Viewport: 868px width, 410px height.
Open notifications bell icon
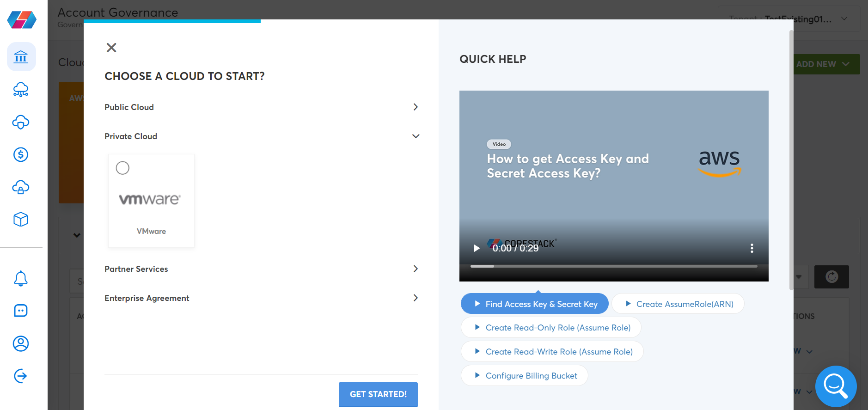(x=21, y=278)
